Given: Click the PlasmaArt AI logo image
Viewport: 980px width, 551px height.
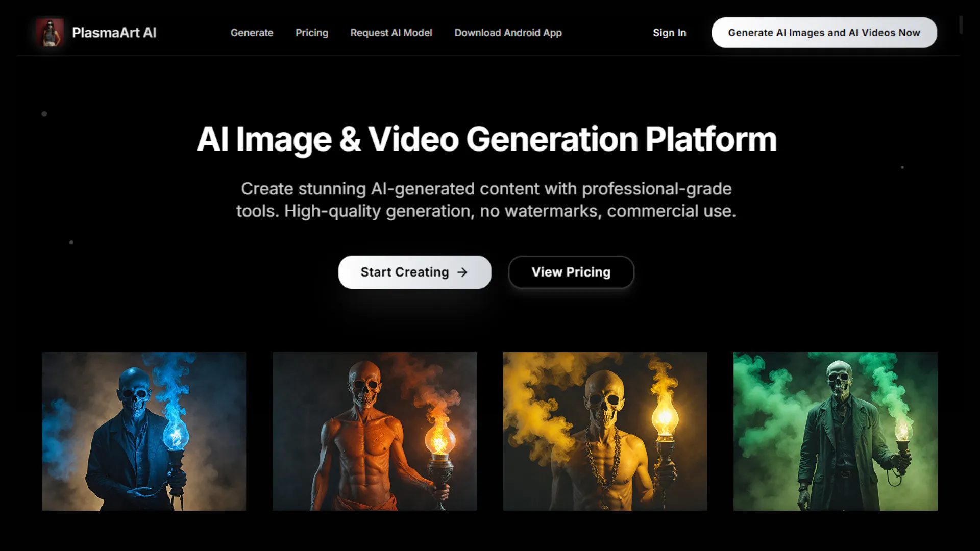Looking at the screenshot, I should [x=50, y=33].
